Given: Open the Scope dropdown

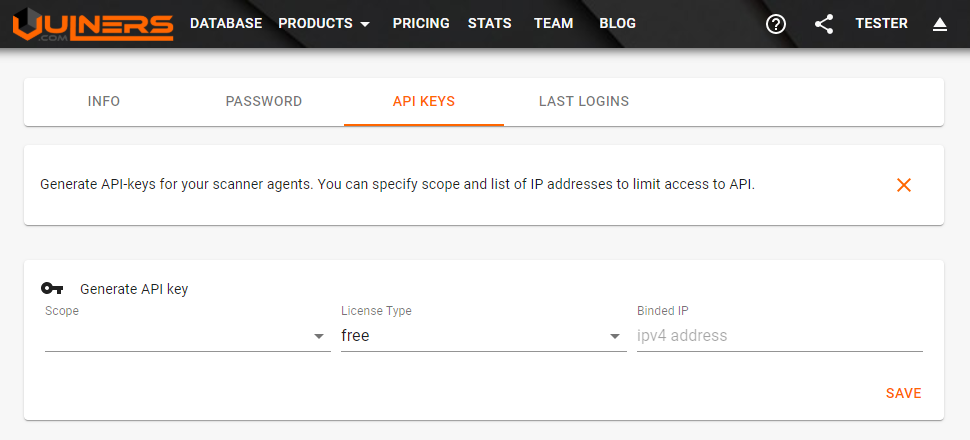Looking at the screenshot, I should click(187, 336).
